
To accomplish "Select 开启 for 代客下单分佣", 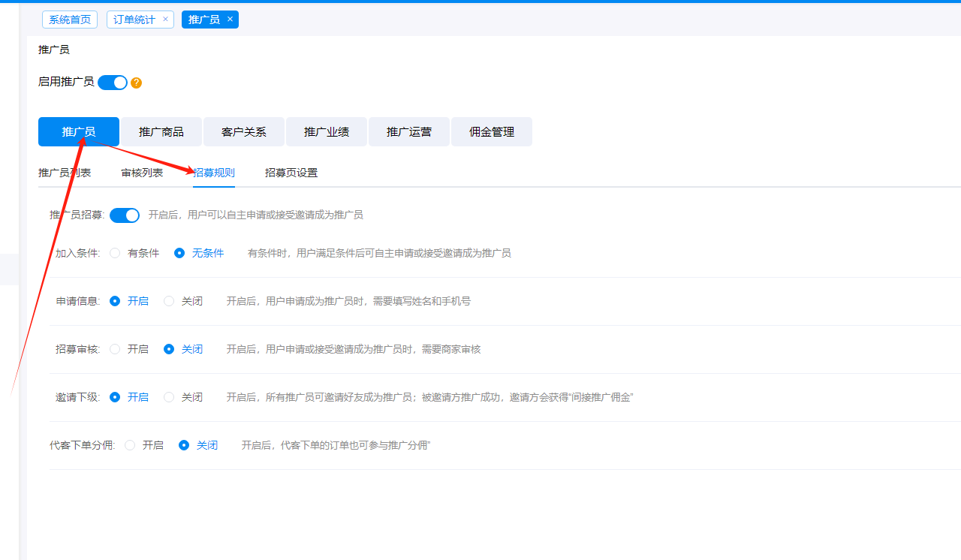I will pos(130,445).
